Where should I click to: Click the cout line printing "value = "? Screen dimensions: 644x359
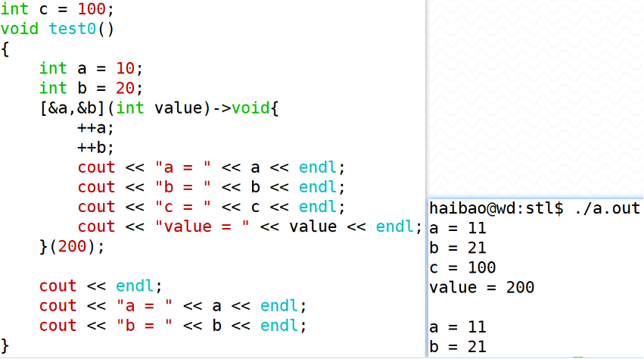pyautogui.click(x=250, y=226)
